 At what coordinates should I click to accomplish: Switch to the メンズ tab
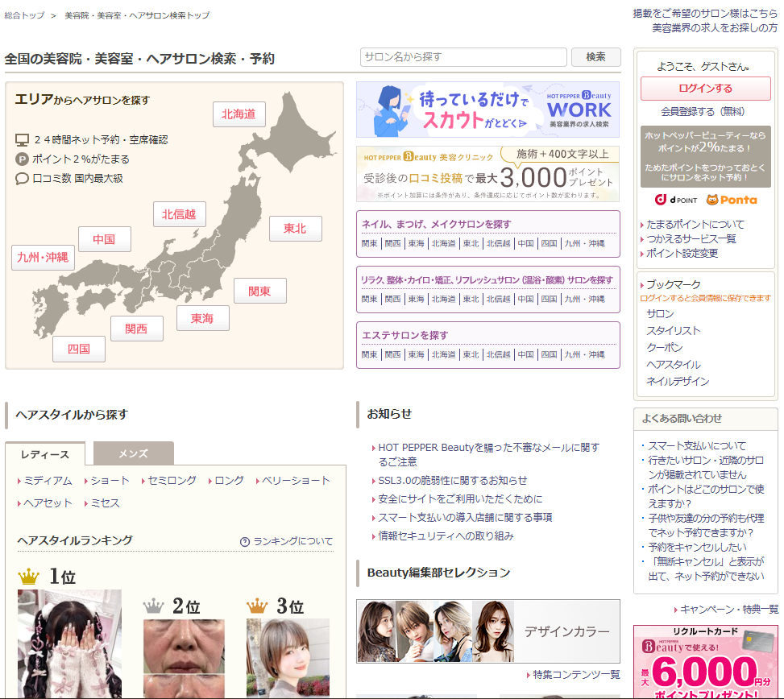134,453
